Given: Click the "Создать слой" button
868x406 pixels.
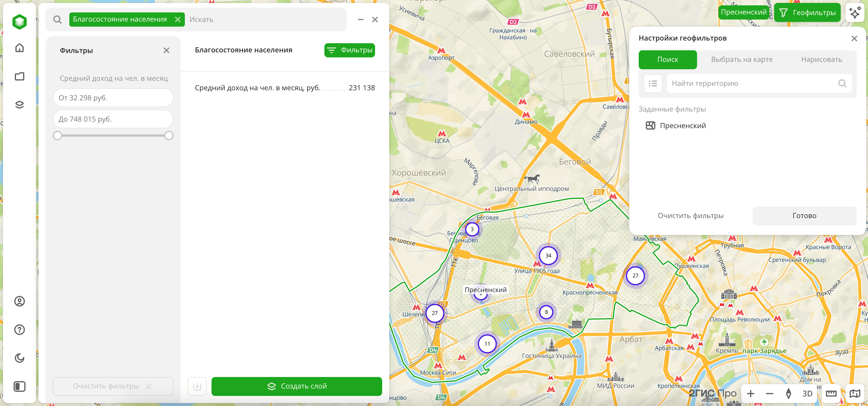Looking at the screenshot, I should (x=297, y=386).
